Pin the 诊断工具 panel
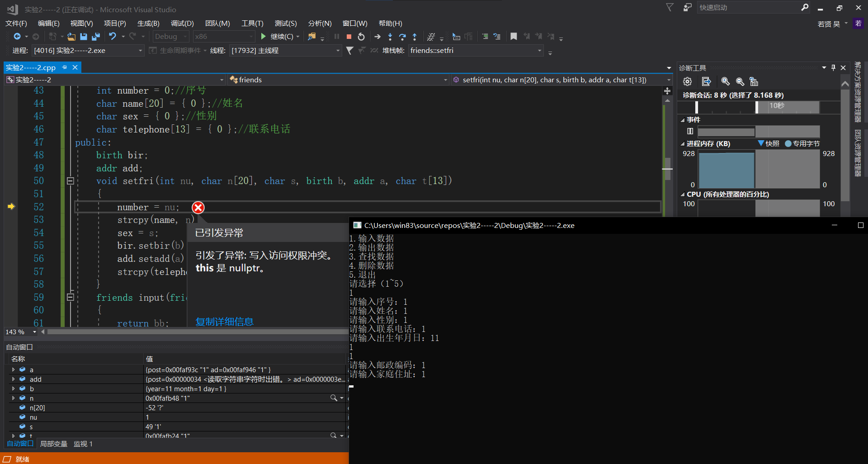 tap(833, 68)
